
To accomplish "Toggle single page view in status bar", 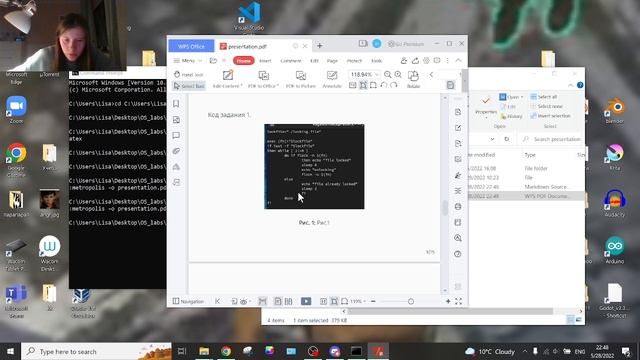I will click(278, 301).
